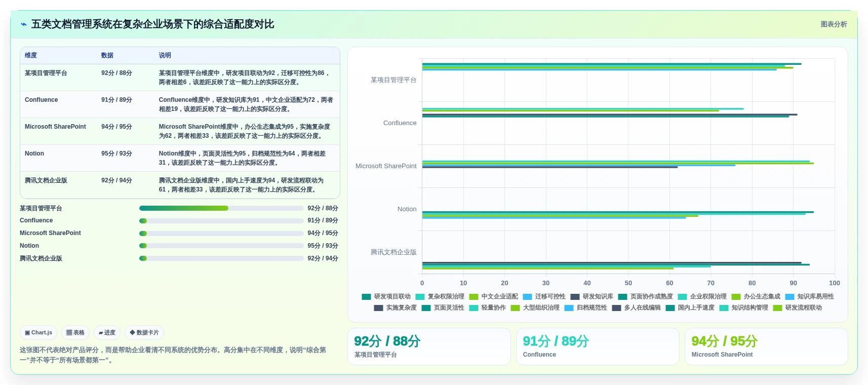
Task: Click color swatch of 轻量协作 legend
Action: tap(474, 308)
